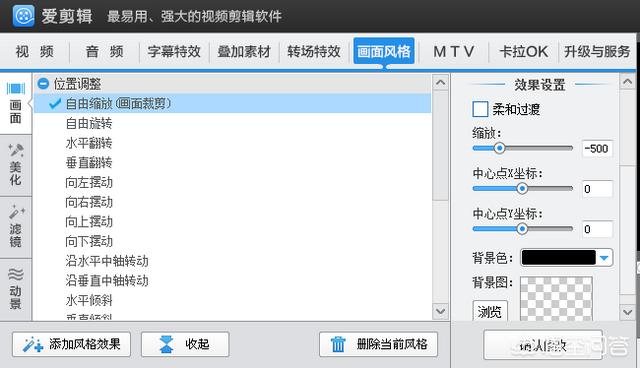Select the 沿垂直中轴转动 style
The width and height of the screenshot is (640, 368).
click(x=107, y=281)
